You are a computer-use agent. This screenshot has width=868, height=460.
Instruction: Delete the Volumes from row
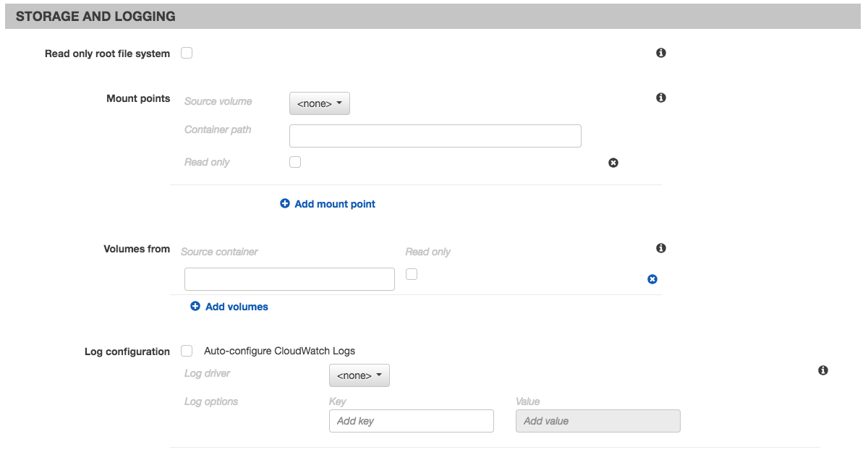(652, 279)
